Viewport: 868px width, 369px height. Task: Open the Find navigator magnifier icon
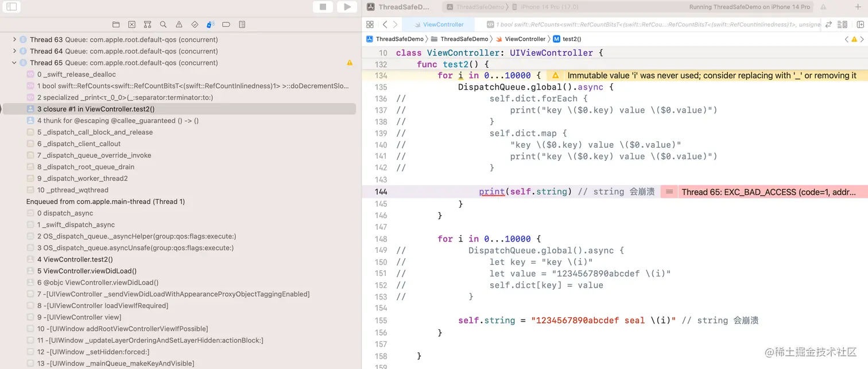click(x=163, y=25)
